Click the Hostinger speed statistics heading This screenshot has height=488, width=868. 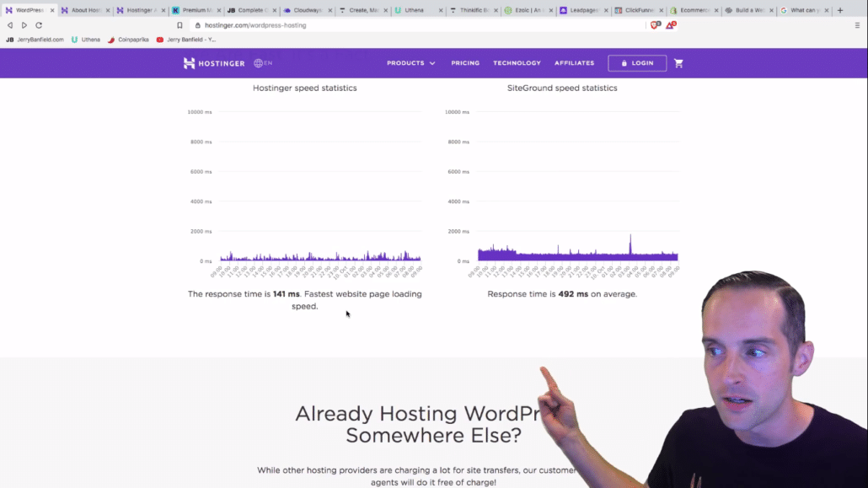point(305,88)
